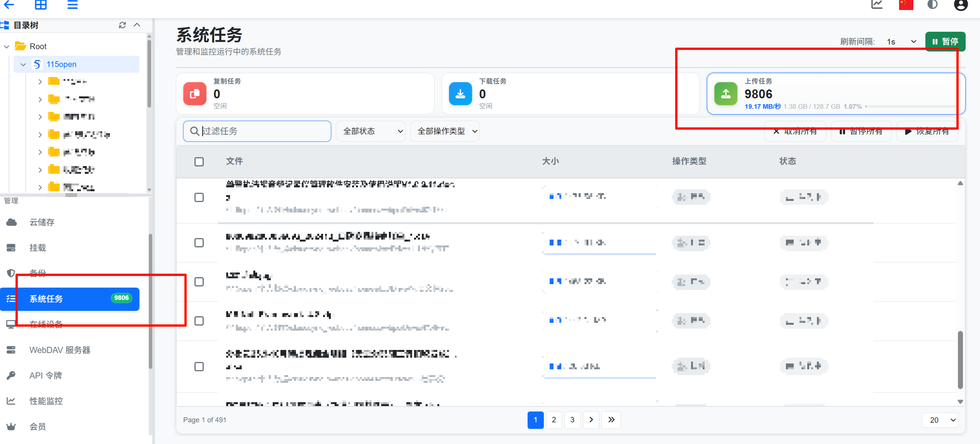Viewport: 980px width, 444px height.
Task: Open 云储存 in the management menu
Action: point(42,222)
